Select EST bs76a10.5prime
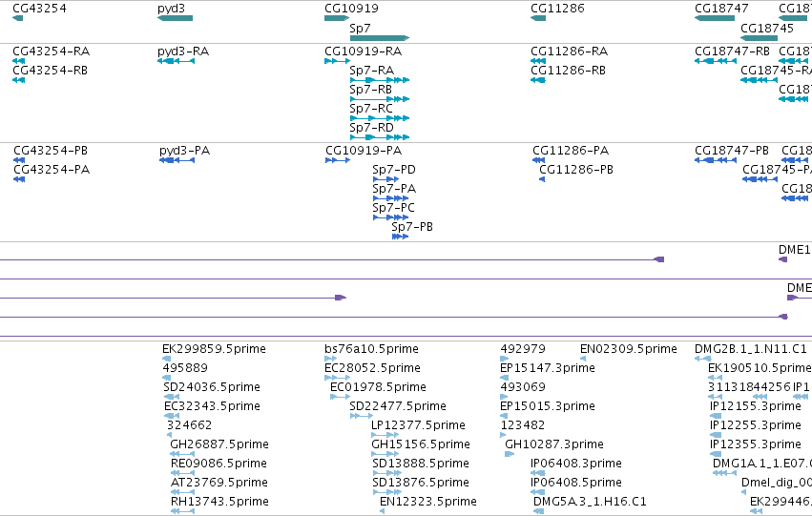Viewport: 812px width, 516px height. (371, 349)
